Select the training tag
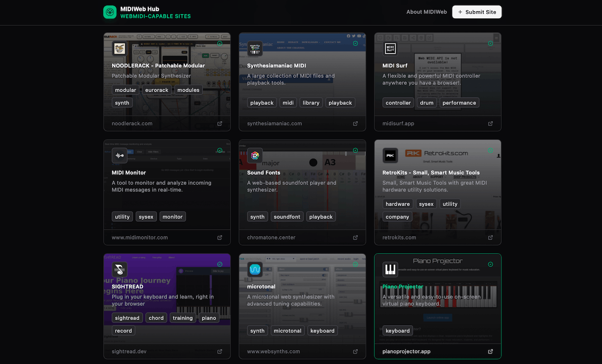Viewport: 602px width, 364px height. pos(182,318)
